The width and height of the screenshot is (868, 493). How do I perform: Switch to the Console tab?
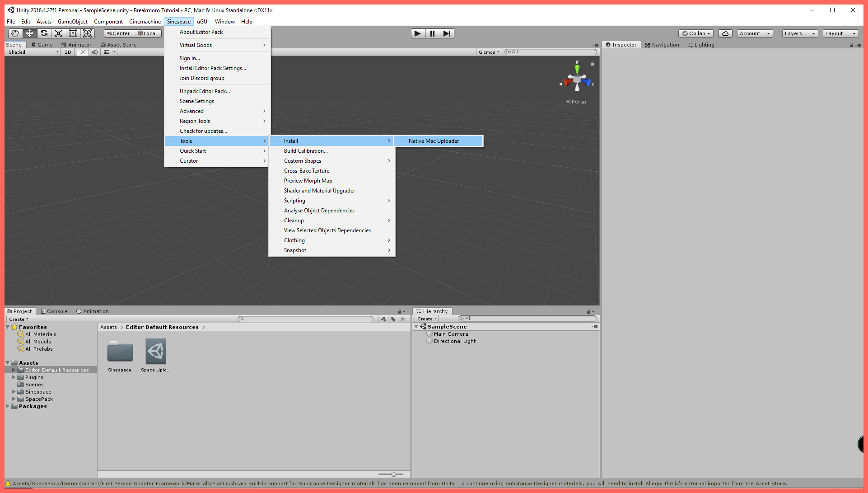[54, 311]
